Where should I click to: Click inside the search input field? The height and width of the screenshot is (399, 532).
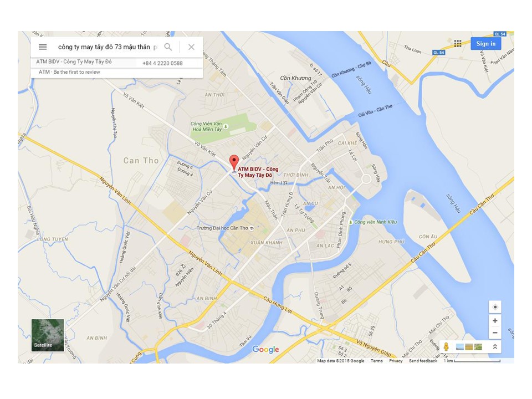point(107,47)
